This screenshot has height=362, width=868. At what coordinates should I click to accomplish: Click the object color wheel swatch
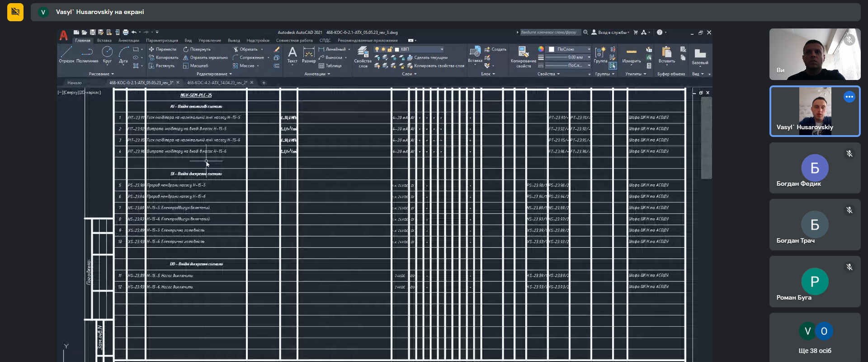[541, 49]
